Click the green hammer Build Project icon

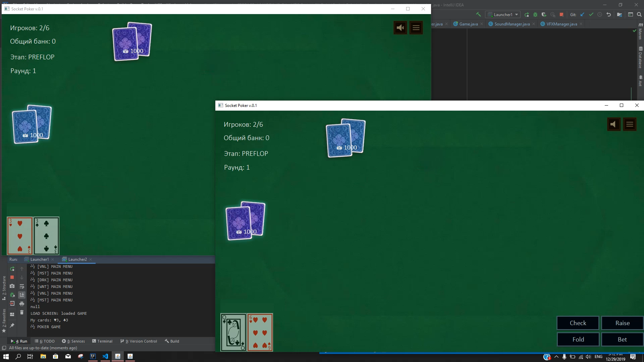[x=478, y=14]
